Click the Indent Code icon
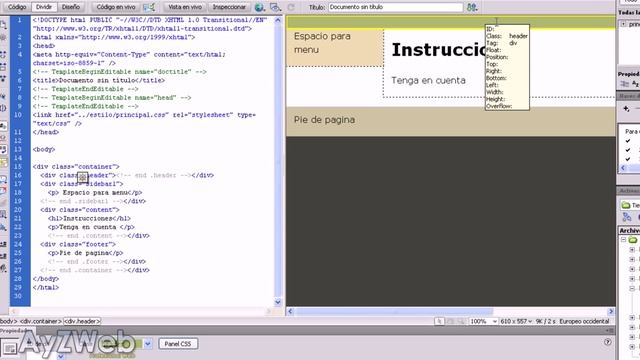 coord(3,244)
